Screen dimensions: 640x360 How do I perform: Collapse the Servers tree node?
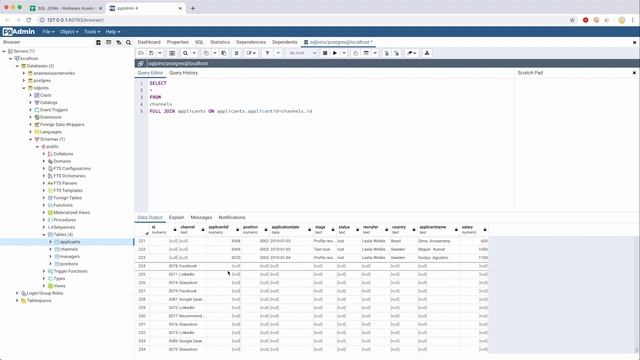[x=4, y=51]
